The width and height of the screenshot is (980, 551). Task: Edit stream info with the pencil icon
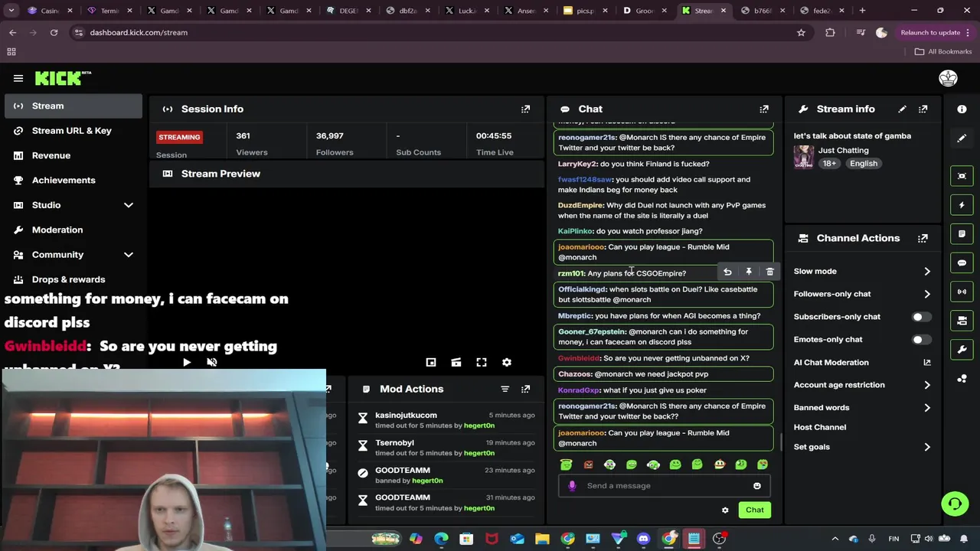(902, 109)
